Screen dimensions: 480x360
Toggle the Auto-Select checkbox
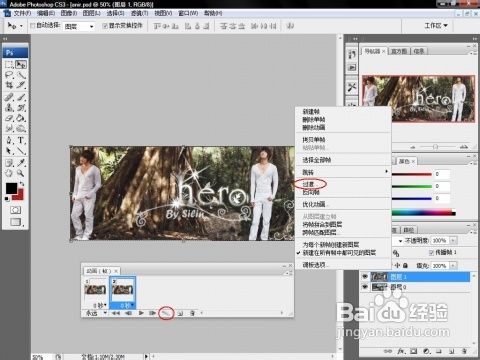pos(33,25)
